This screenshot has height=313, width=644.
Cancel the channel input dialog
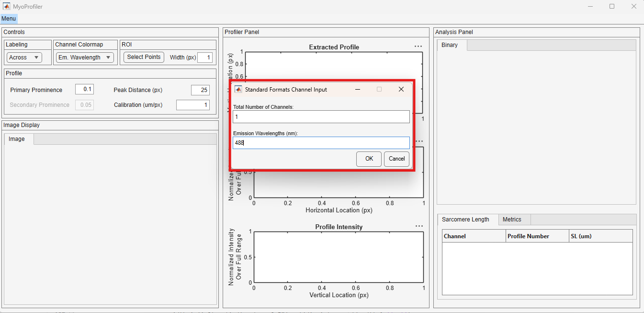(x=397, y=159)
